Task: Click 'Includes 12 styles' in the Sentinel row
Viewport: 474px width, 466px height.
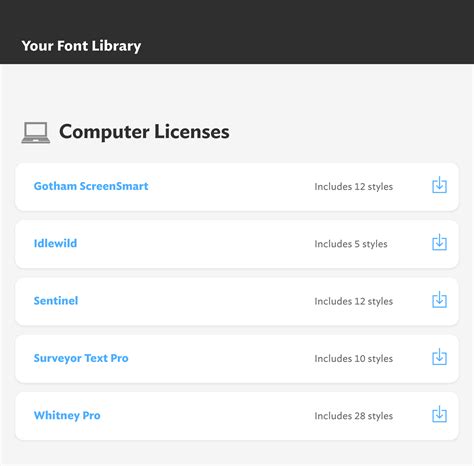Action: (354, 301)
